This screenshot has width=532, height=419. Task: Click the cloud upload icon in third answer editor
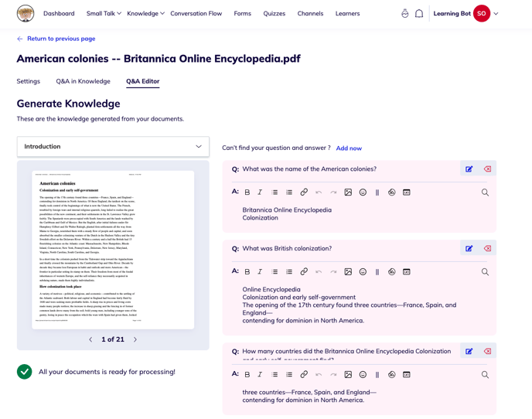(x=391, y=375)
